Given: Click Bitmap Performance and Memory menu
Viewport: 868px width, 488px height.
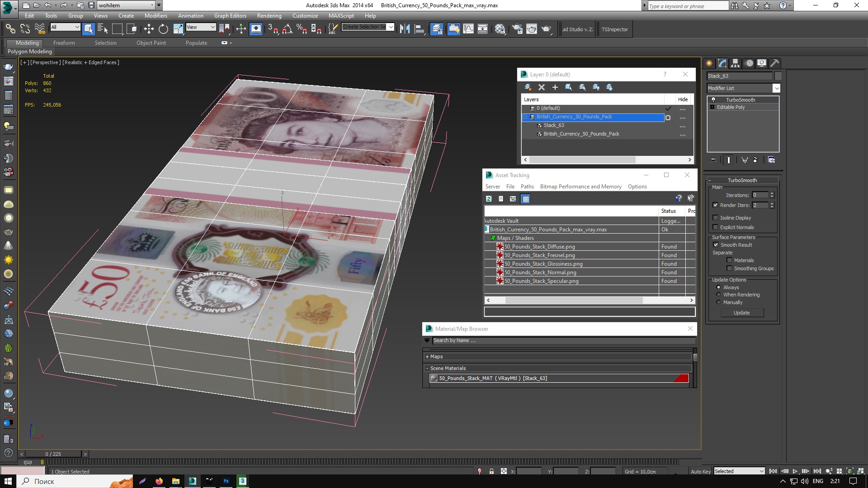Looking at the screenshot, I should pos(580,187).
